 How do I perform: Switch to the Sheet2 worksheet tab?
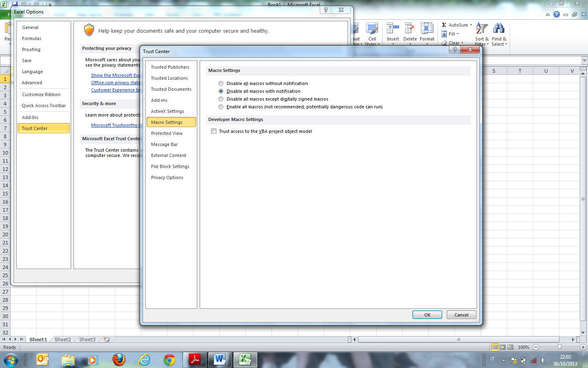coord(63,339)
